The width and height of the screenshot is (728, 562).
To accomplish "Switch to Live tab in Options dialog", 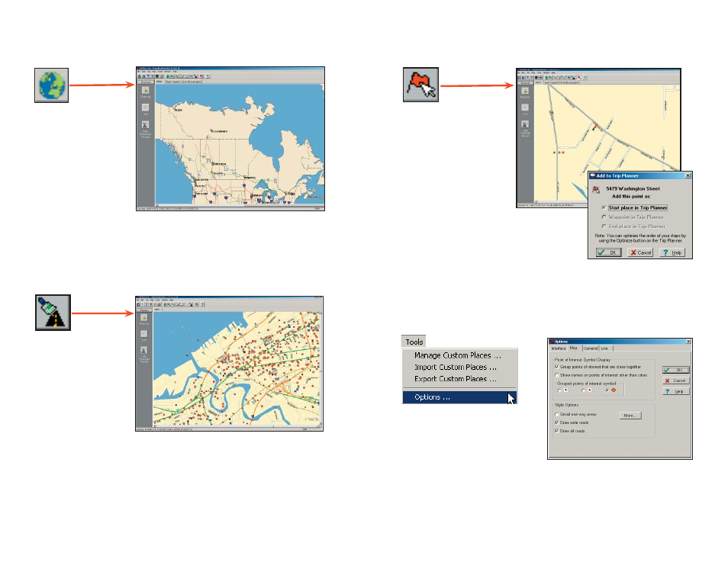I will [605, 348].
